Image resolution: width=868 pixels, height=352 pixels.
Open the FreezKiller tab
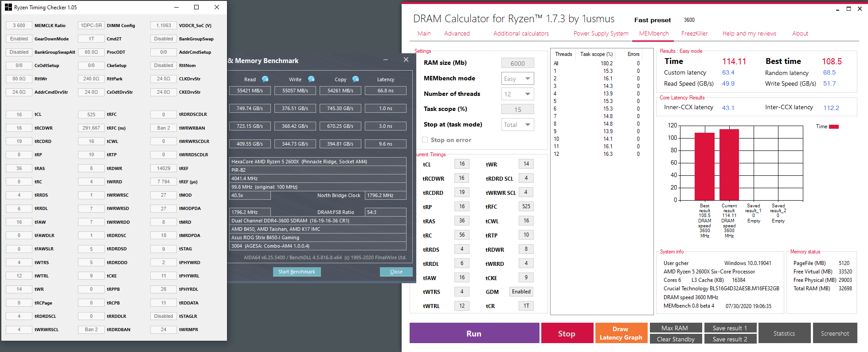695,33
